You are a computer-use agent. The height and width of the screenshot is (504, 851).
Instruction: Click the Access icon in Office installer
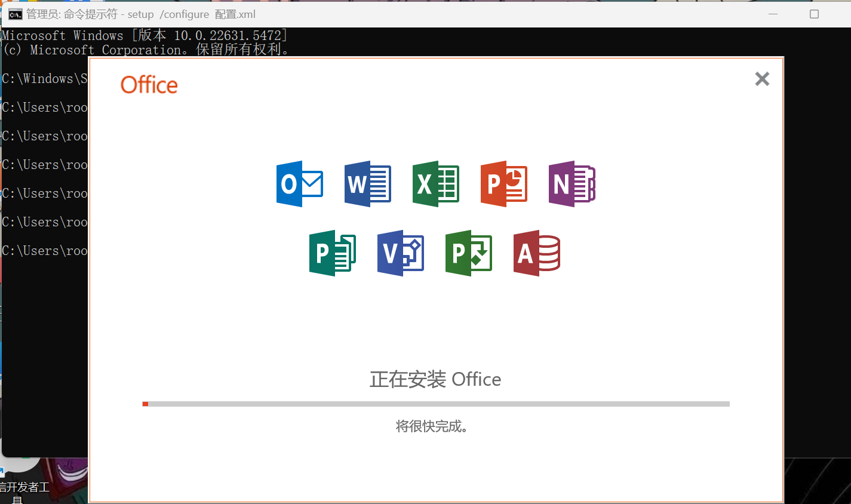537,253
